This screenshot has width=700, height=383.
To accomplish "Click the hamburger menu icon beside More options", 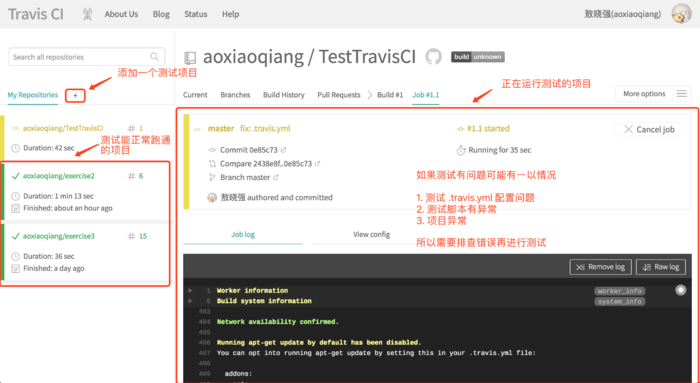I will pos(682,94).
